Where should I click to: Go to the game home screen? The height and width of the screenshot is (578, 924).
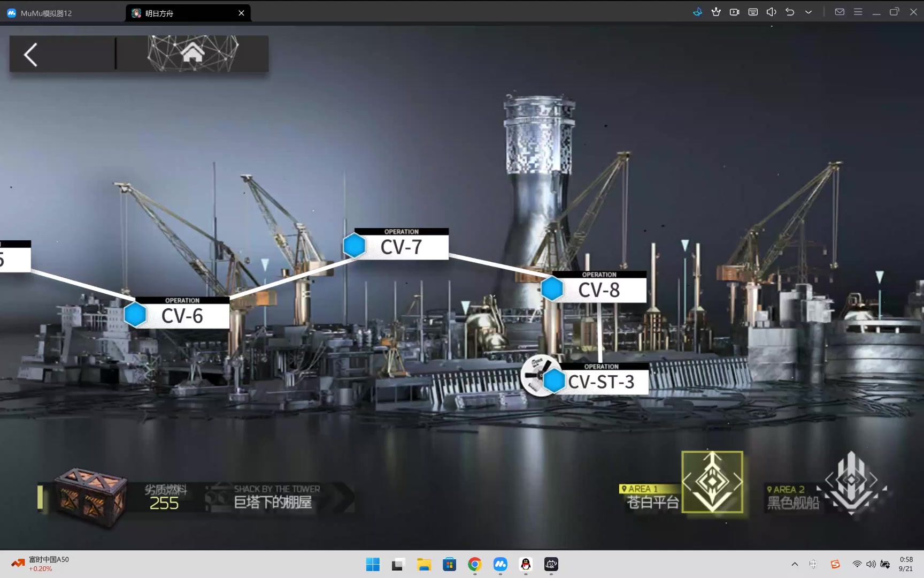pyautogui.click(x=192, y=54)
